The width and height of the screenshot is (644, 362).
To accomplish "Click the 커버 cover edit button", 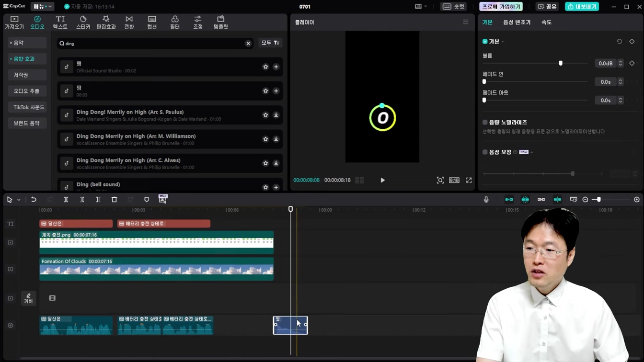I will click(28, 298).
